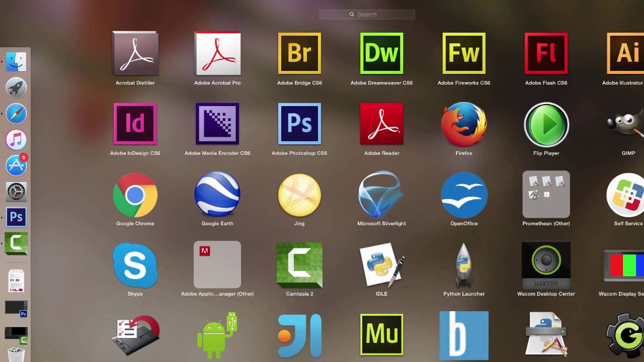This screenshot has height=362, width=644.
Task: Launch Adobe Acrobat Pro
Action: click(x=217, y=53)
